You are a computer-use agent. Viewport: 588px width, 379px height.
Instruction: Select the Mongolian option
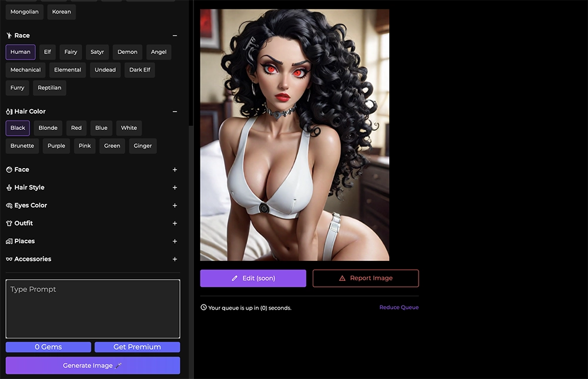[x=24, y=12]
